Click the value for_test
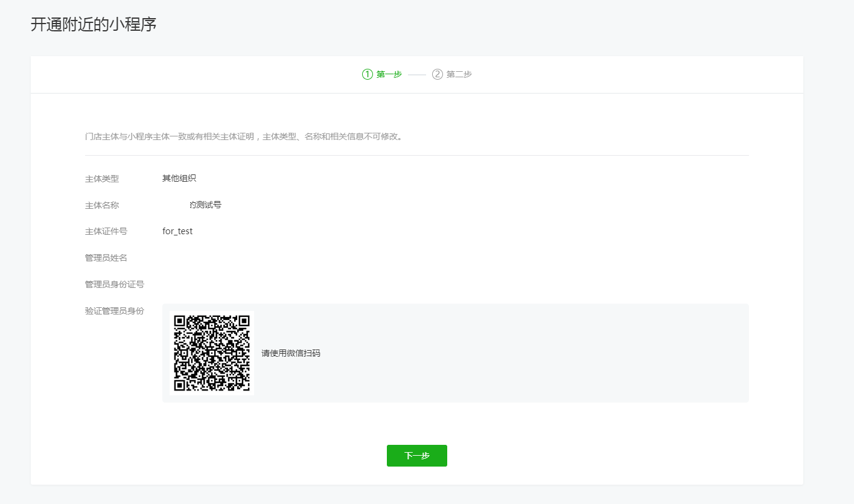Viewport: 854px width, 504px height. point(177,231)
